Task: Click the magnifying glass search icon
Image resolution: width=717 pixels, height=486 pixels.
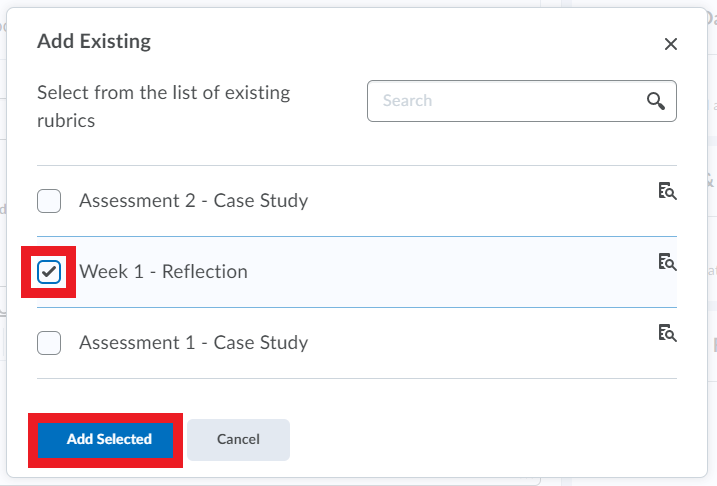Action: 656,101
